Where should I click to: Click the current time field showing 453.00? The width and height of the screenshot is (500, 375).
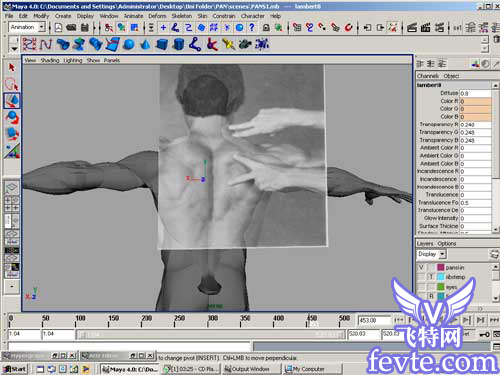coord(373,320)
